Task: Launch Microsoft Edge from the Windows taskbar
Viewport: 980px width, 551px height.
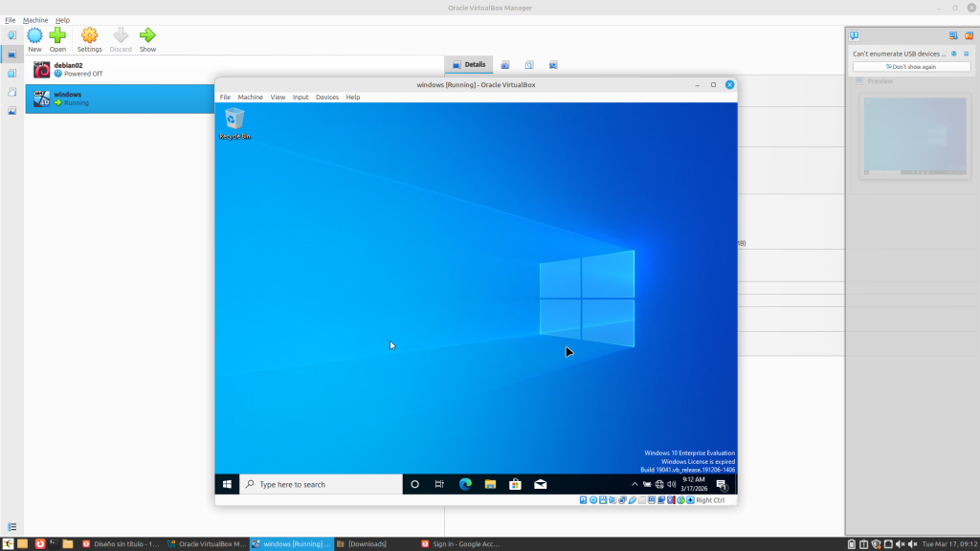Action: point(465,484)
